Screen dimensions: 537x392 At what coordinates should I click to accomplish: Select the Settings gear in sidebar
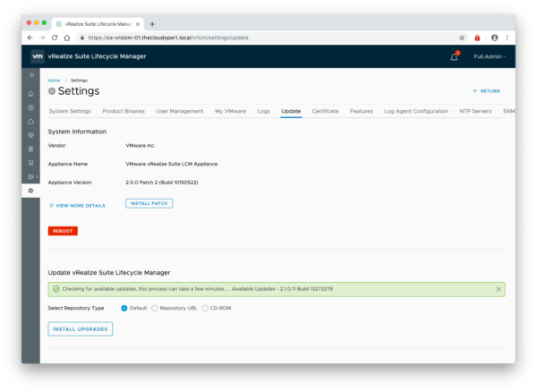30,191
